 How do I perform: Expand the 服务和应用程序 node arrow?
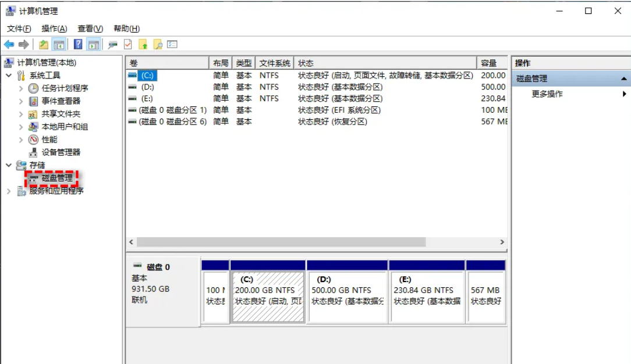coord(9,191)
